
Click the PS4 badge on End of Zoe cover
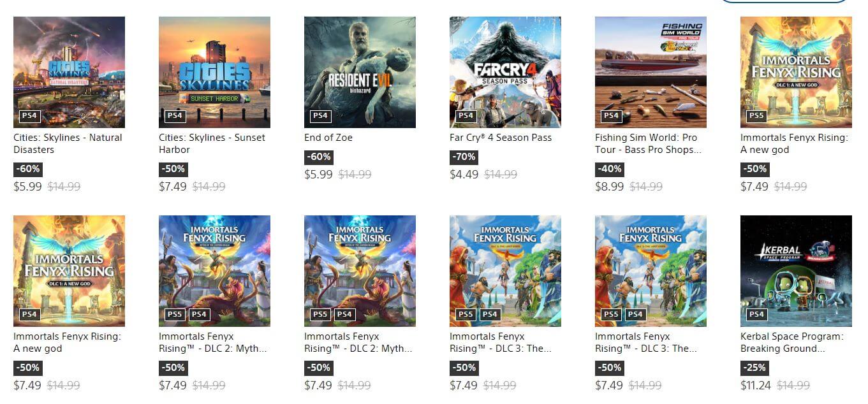320,115
